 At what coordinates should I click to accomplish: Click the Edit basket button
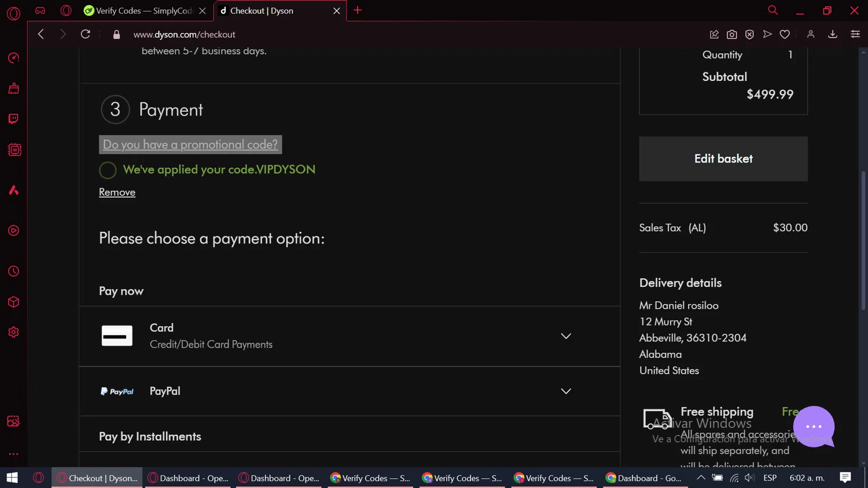pyautogui.click(x=723, y=159)
